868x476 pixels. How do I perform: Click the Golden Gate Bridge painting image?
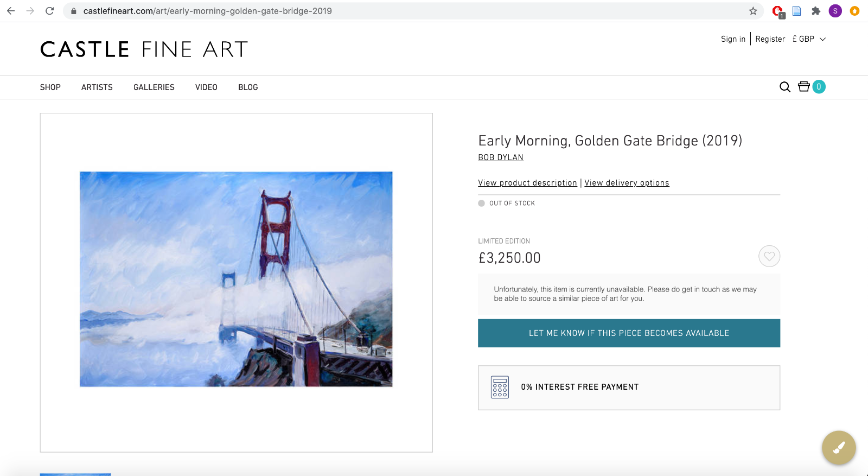pyautogui.click(x=236, y=279)
